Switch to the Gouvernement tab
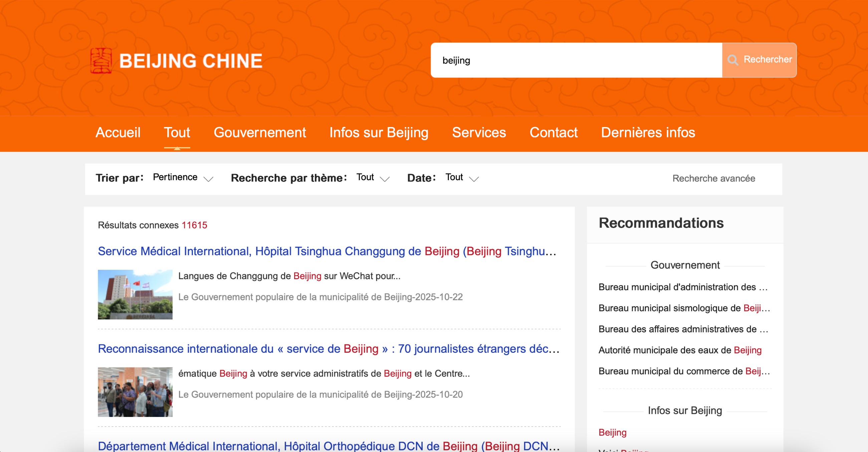 259,133
